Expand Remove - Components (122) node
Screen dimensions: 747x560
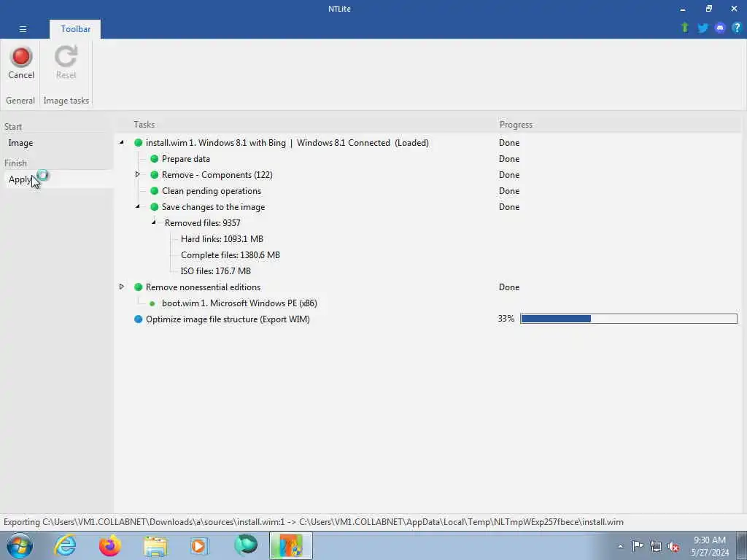[x=137, y=174]
